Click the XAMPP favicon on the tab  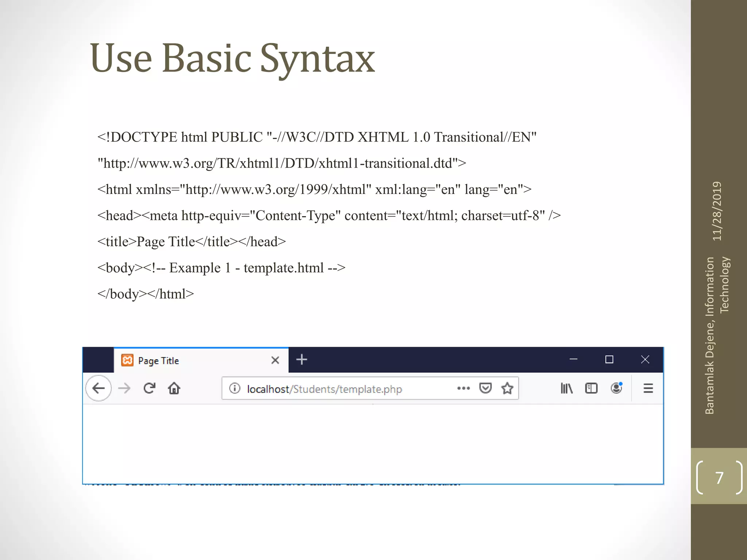(x=127, y=360)
